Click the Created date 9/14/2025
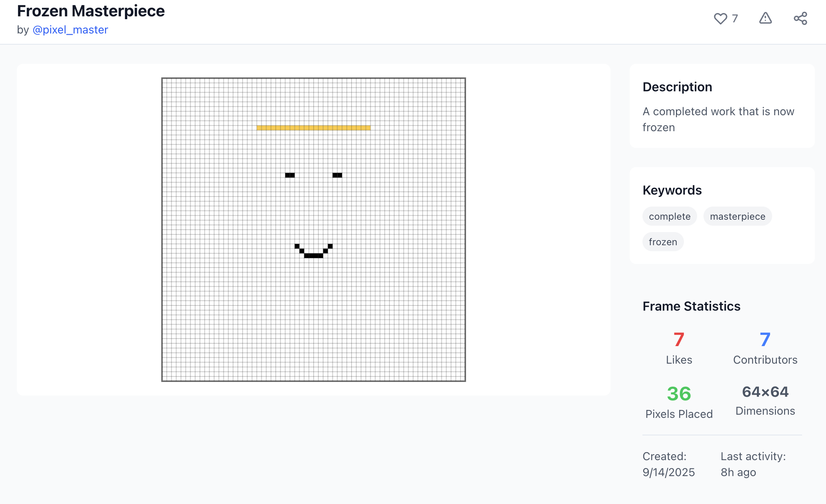The height and width of the screenshot is (504, 826). [668, 472]
